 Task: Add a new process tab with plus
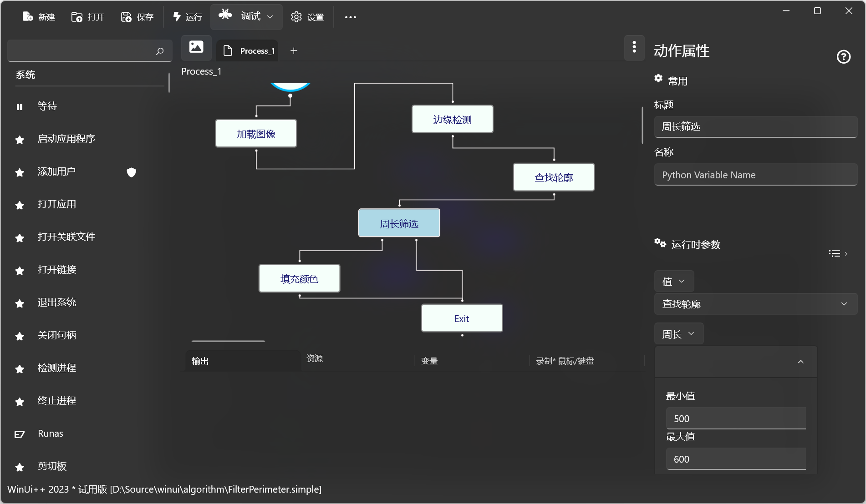pos(294,51)
